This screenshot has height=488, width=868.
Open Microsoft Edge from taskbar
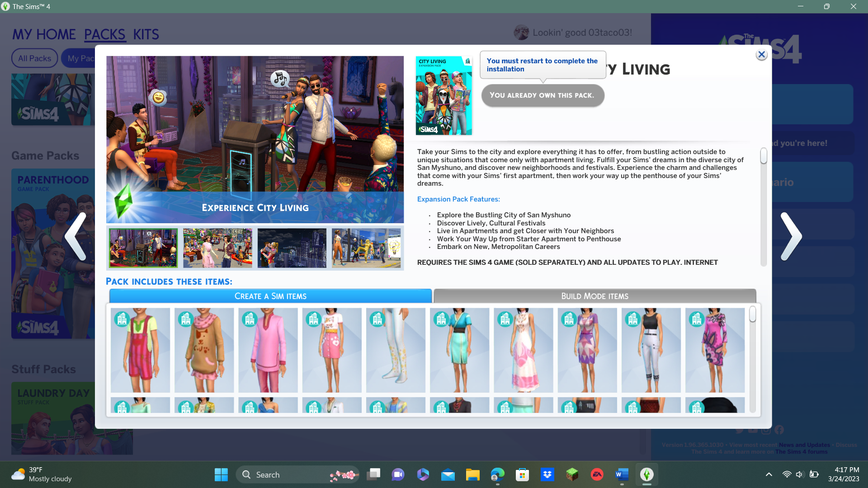tap(497, 474)
